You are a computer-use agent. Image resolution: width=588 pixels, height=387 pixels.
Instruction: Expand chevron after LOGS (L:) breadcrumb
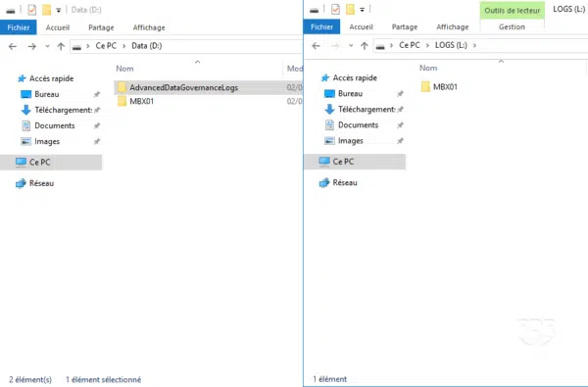(x=474, y=45)
